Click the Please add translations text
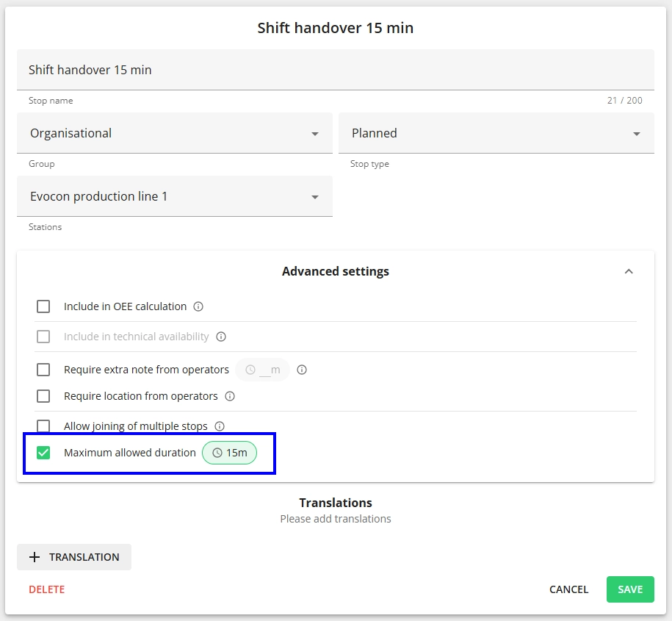This screenshot has height=621, width=672. [336, 519]
